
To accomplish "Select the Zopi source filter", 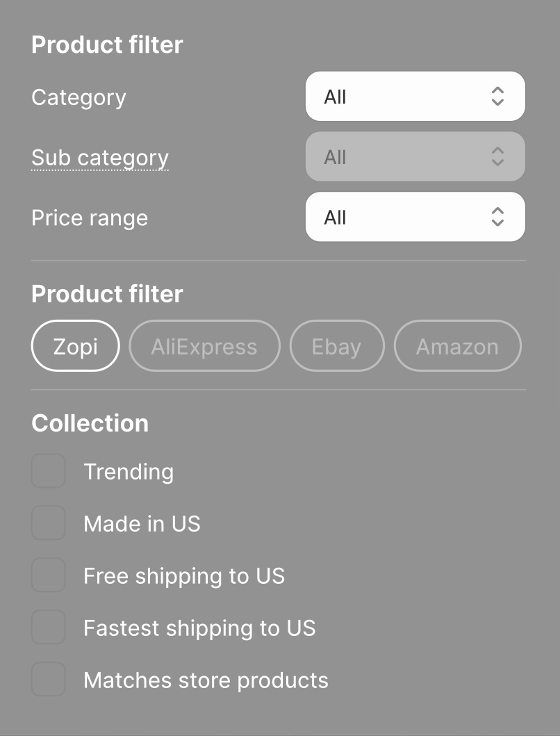I will [x=76, y=346].
